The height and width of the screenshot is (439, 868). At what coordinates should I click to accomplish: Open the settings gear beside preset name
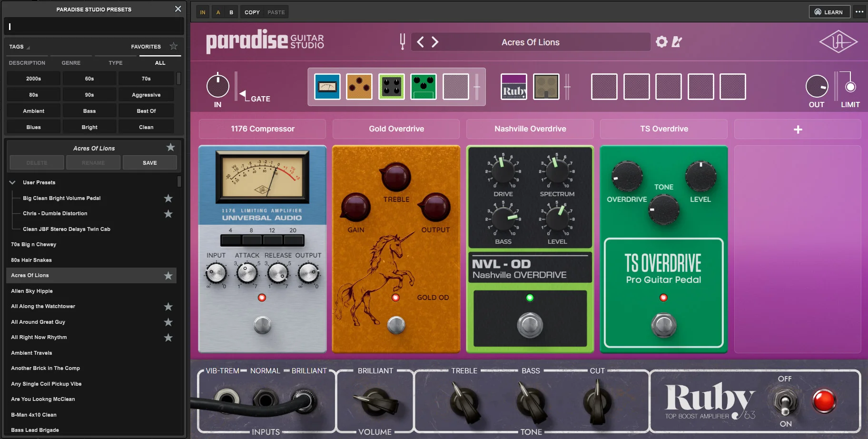[661, 42]
